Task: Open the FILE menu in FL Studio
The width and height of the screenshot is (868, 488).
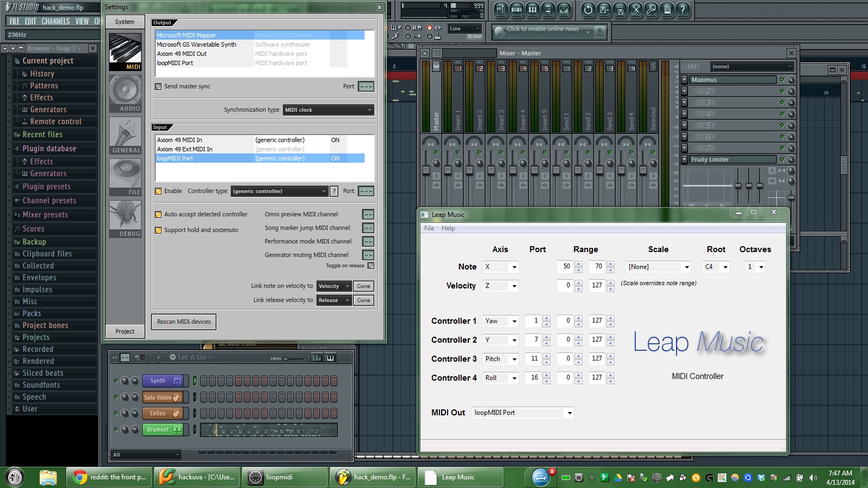Action: point(15,21)
